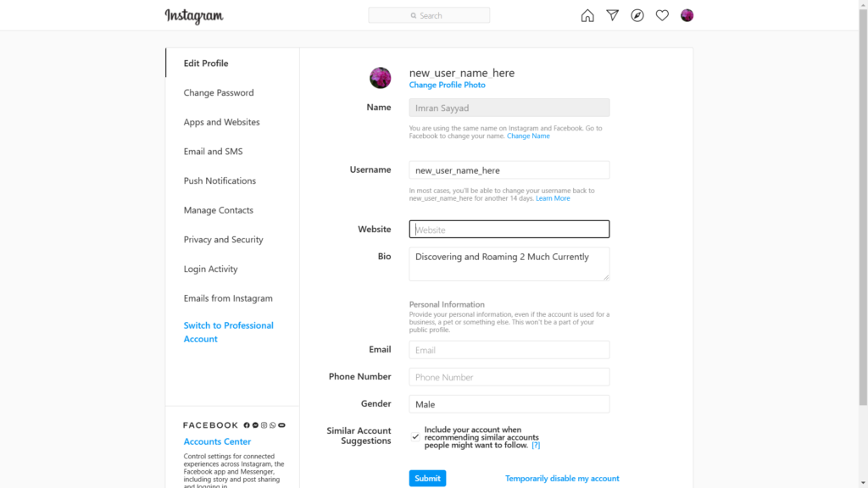868x488 pixels.
Task: Focus the Website input field
Action: coord(509,229)
